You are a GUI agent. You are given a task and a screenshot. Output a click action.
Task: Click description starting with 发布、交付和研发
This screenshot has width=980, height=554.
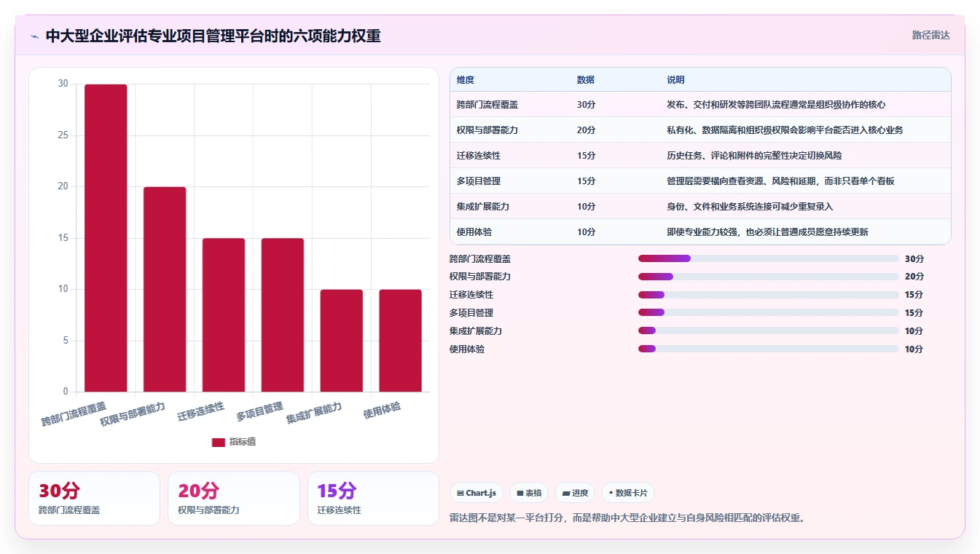[776, 105]
